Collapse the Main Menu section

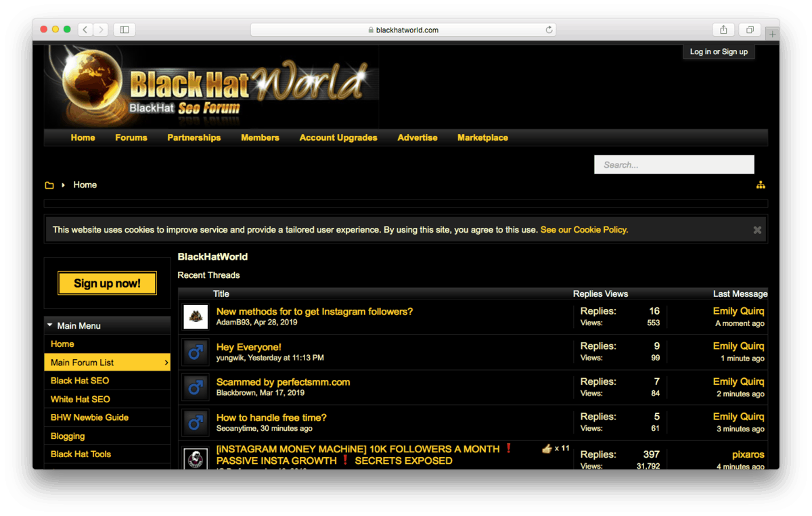(49, 325)
